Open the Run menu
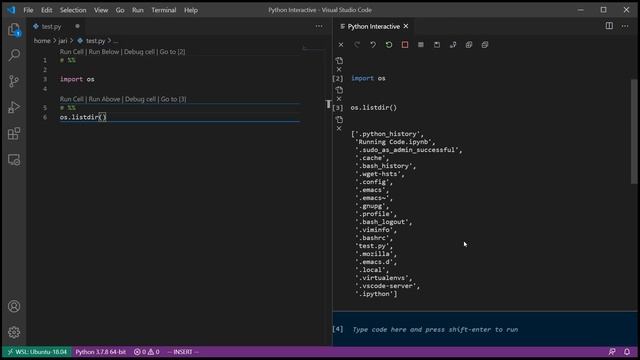Viewport: 640px width, 360px height. tap(138, 10)
